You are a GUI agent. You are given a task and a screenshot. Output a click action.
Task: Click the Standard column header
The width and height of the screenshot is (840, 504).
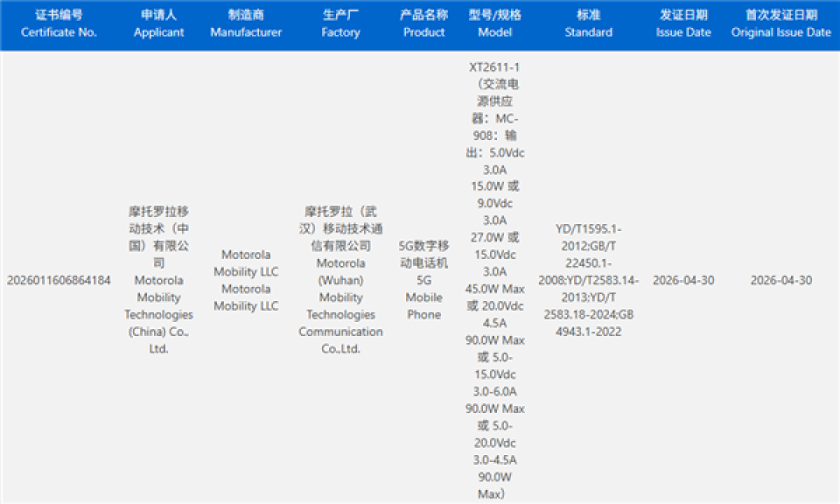(x=588, y=24)
